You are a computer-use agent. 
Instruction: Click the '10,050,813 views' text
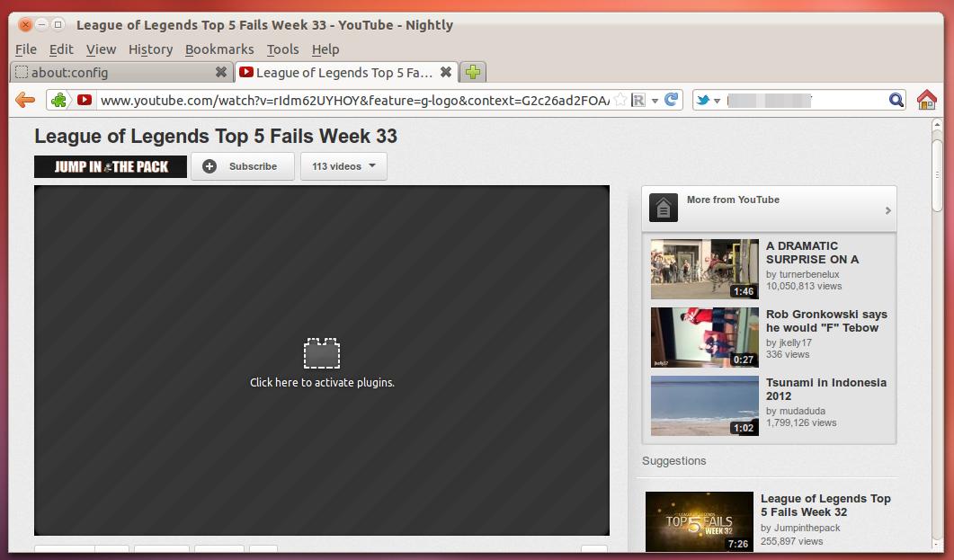804,286
